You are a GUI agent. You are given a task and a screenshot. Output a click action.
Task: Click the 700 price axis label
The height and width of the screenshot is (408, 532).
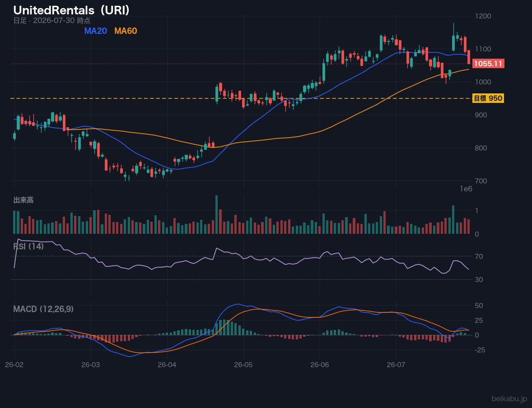point(481,181)
